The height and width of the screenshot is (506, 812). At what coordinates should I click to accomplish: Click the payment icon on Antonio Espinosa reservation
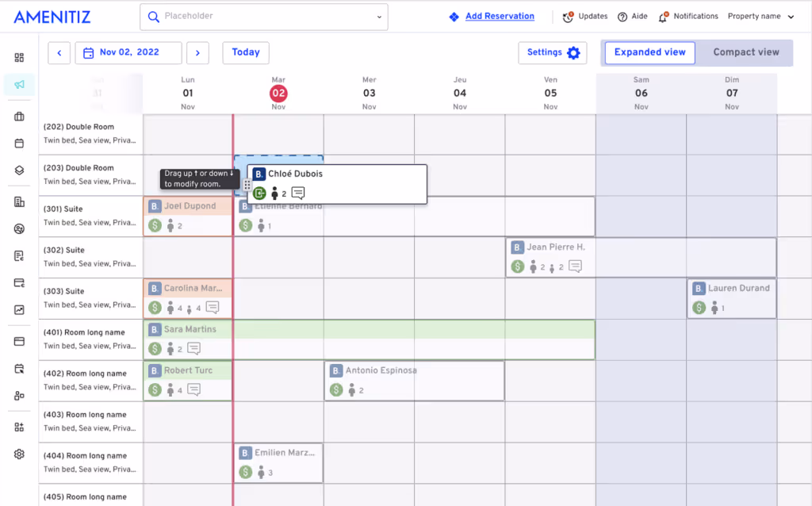336,389
